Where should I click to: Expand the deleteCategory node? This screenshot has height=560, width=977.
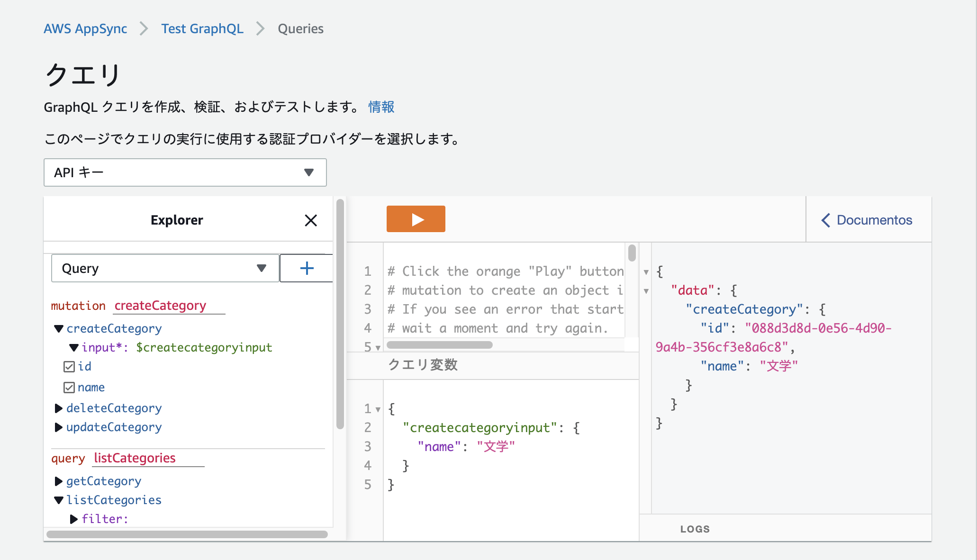pos(59,408)
